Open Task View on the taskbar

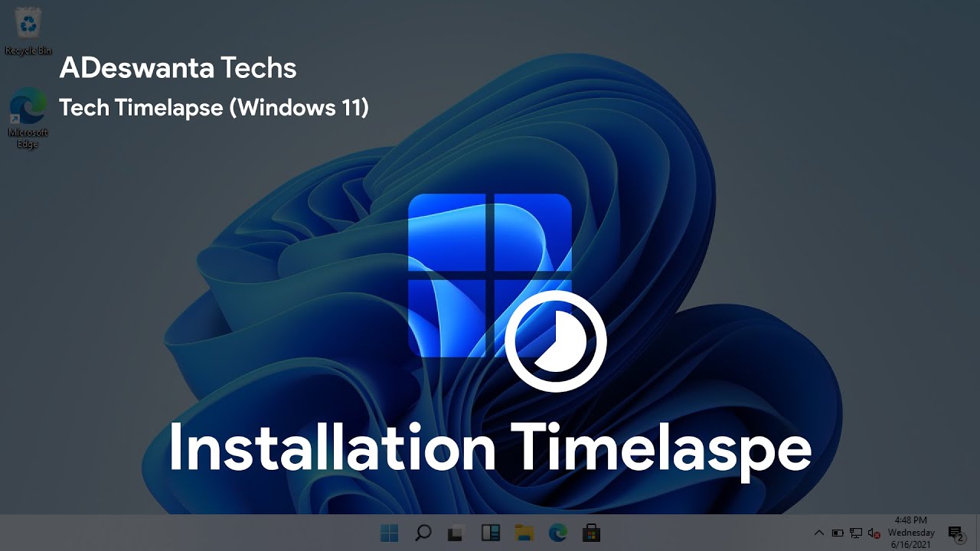456,533
